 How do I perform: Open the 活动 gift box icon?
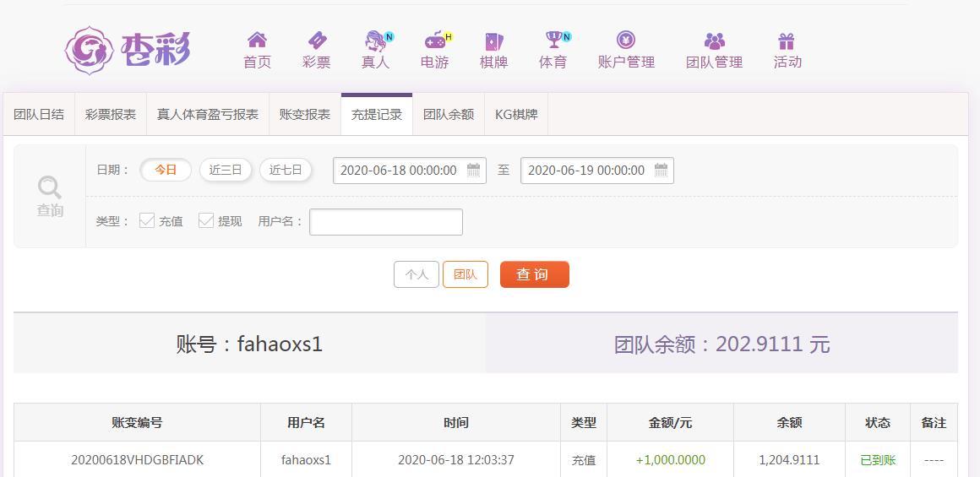pos(787,41)
